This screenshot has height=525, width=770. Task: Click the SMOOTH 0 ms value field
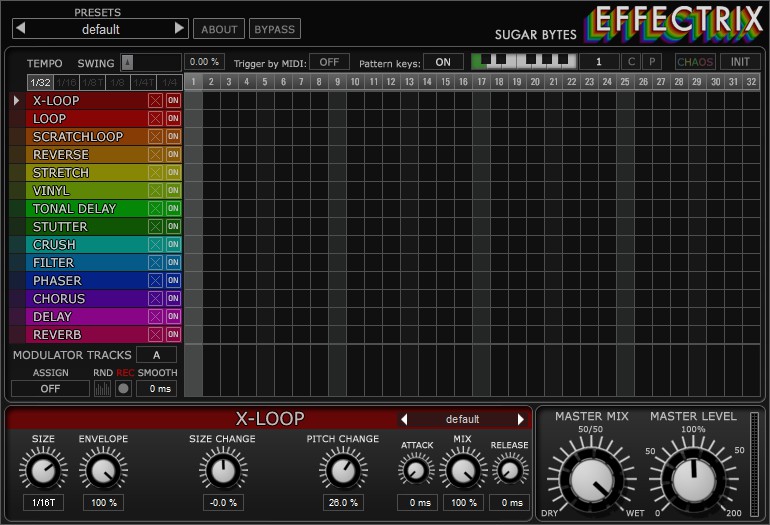(x=156, y=388)
